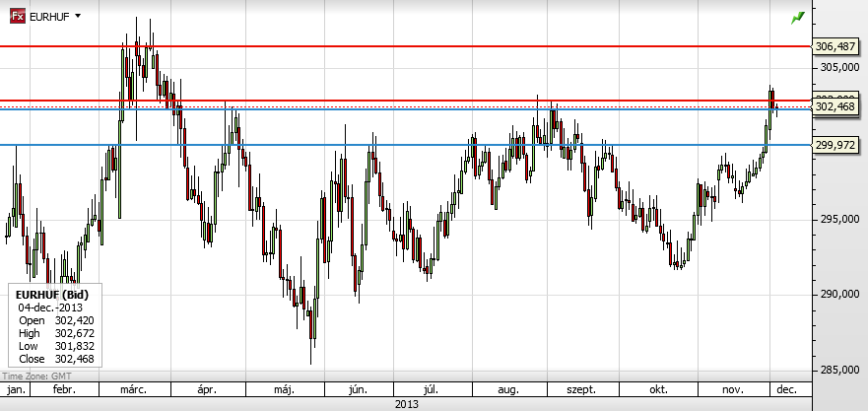Viewport: 868px width, 411px height.
Task: Click the EURHUF symbol name in header
Action: [x=49, y=17]
